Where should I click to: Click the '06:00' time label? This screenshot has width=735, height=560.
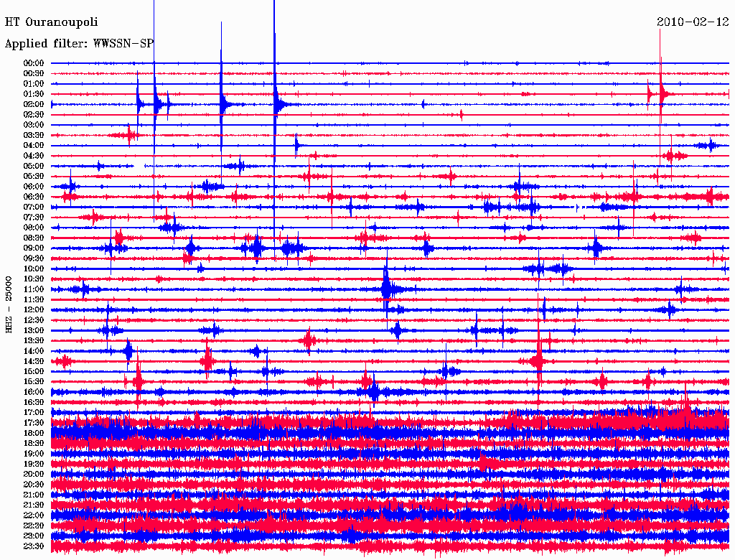pyautogui.click(x=33, y=186)
